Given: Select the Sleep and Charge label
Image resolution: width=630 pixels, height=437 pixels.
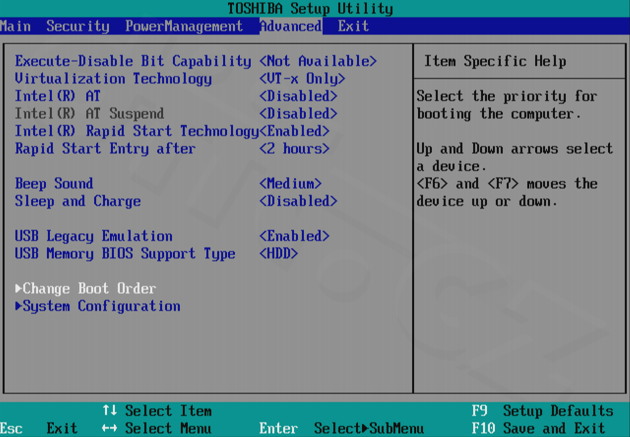Looking at the screenshot, I should point(78,201).
